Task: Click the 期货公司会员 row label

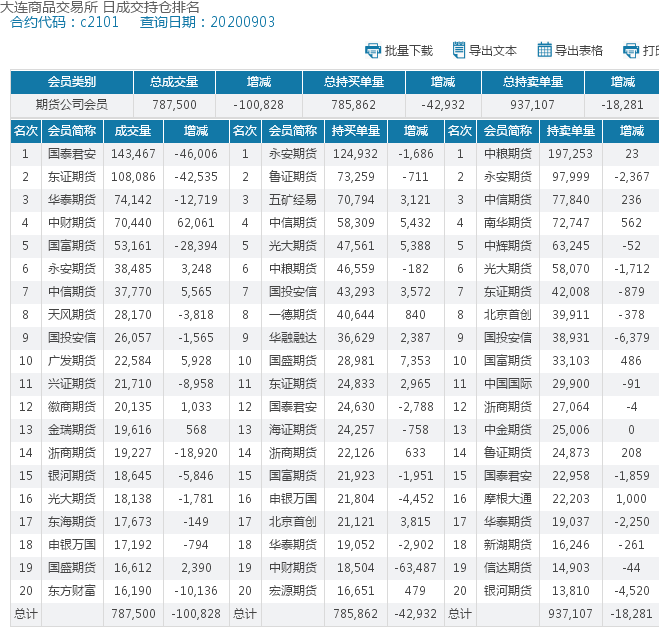Action: tap(72, 105)
